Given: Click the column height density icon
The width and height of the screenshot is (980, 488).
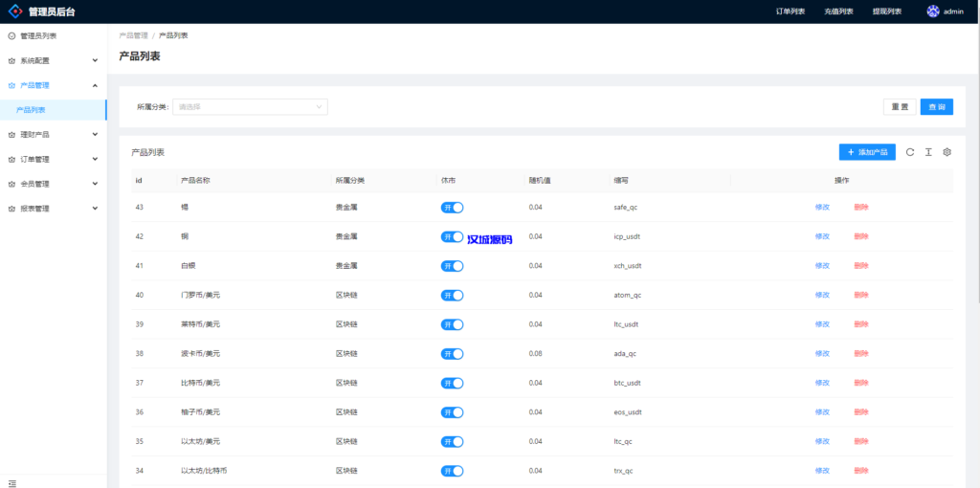Looking at the screenshot, I should pyautogui.click(x=928, y=152).
